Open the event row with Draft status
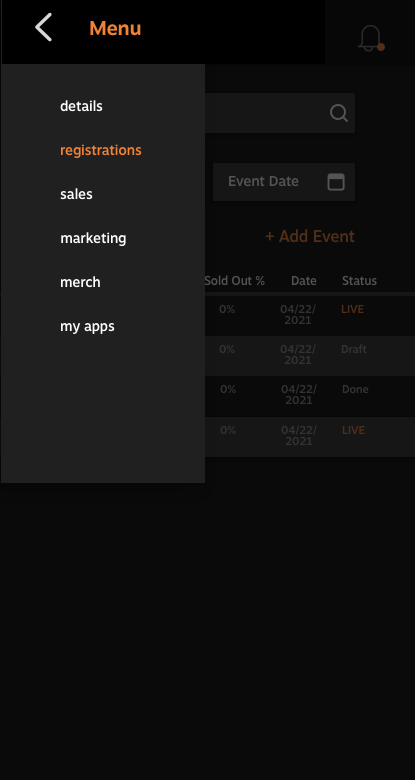415x780 pixels. click(310, 355)
